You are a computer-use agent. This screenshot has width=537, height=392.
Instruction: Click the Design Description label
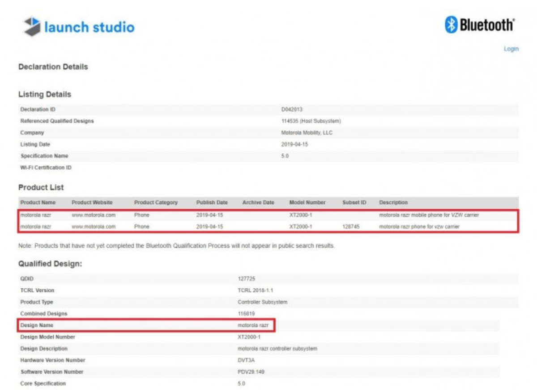(x=44, y=348)
